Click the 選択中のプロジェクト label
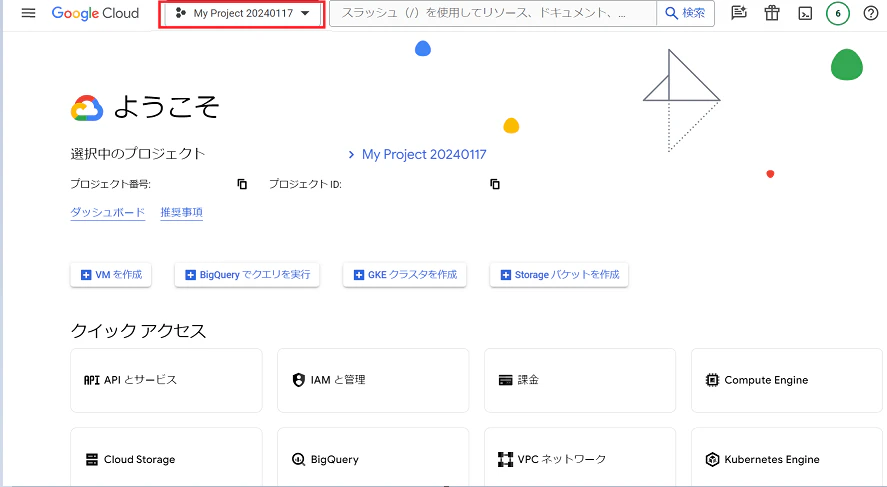The height and width of the screenshot is (487, 887). (x=137, y=154)
